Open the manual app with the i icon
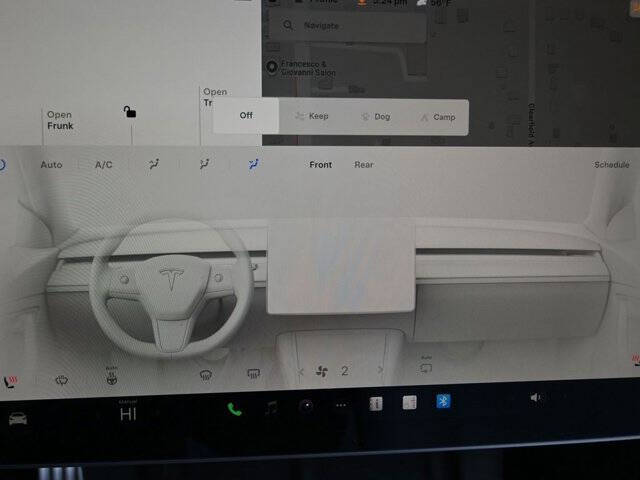The height and width of the screenshot is (480, 640). pos(376,404)
